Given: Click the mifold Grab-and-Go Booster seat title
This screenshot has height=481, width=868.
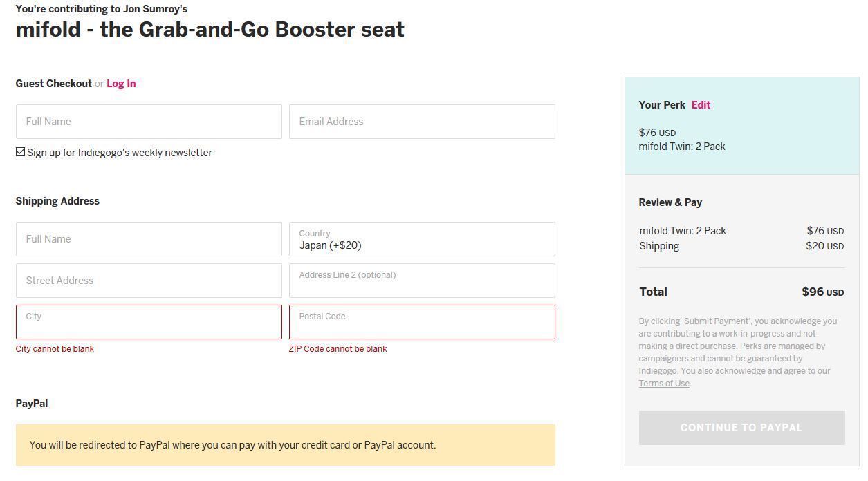Looking at the screenshot, I should tap(210, 30).
